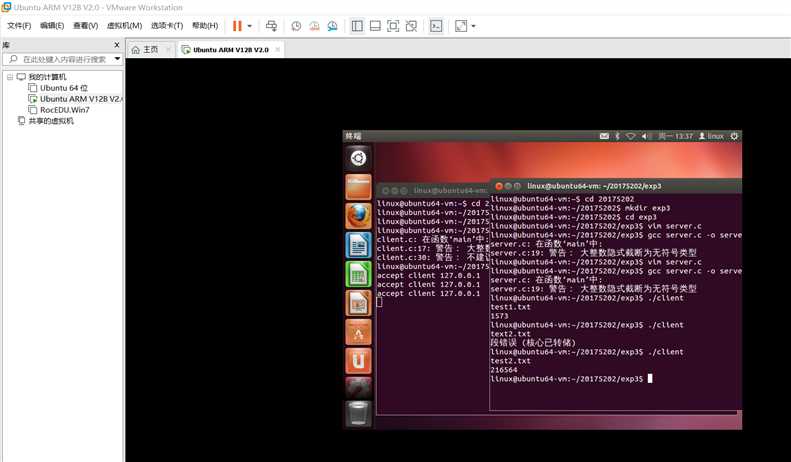Select 共享的虚拟机 in the library tree
The height and width of the screenshot is (462, 791).
pos(51,121)
